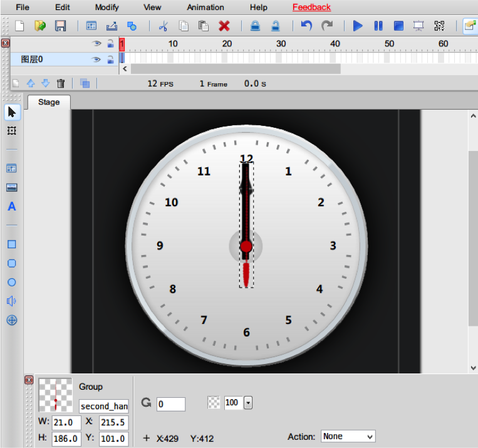This screenshot has width=478, height=448.
Task: Switch to the Stage tab
Action: coord(49,102)
